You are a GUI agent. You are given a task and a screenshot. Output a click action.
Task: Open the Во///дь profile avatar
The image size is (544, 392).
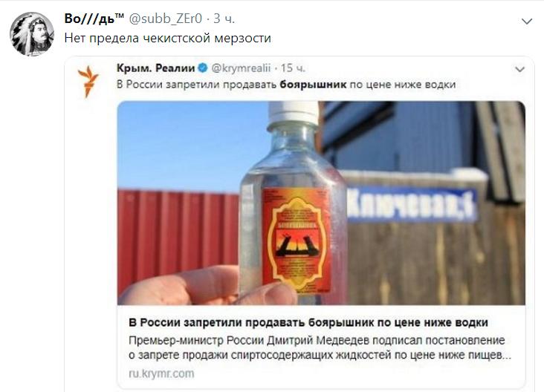coord(32,34)
